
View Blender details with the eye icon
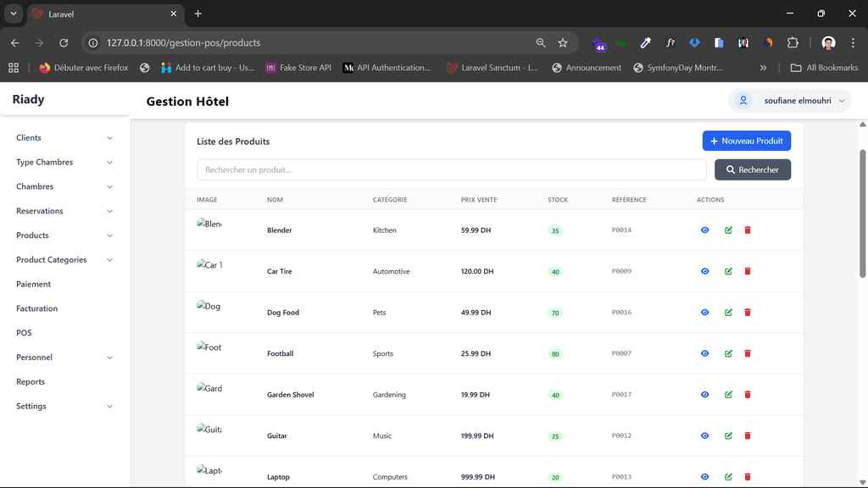[704, 230]
